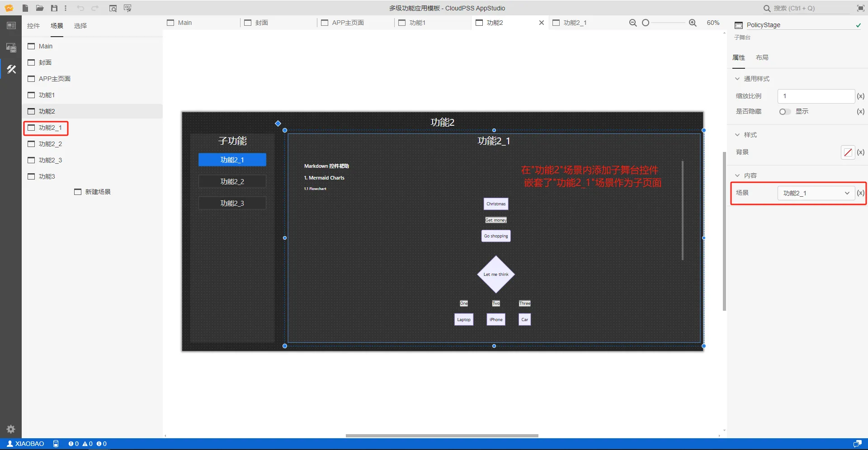Click the XIAOBAO user status item
Screen dimensions: 868x450
25,444
